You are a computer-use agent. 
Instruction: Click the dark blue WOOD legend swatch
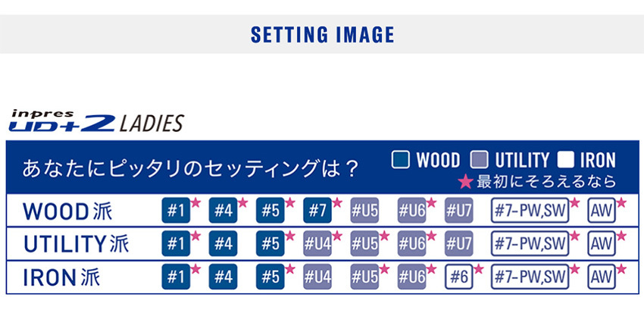coord(401,160)
